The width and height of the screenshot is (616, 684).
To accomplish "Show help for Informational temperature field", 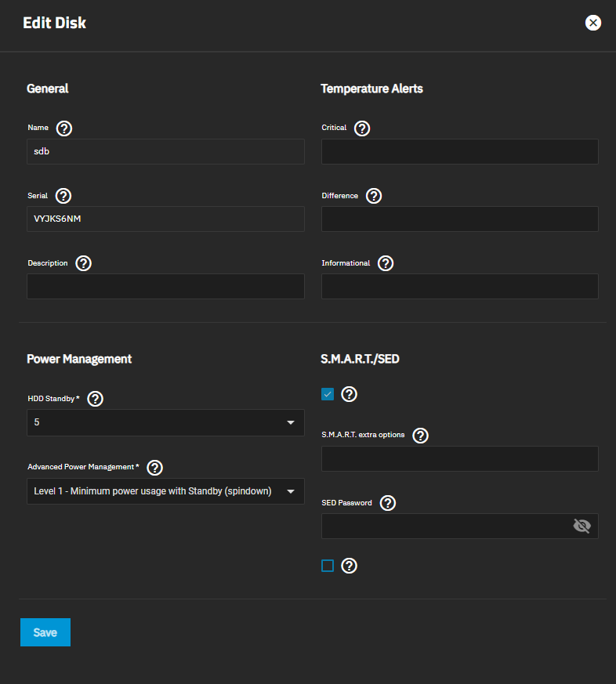I will (x=386, y=263).
